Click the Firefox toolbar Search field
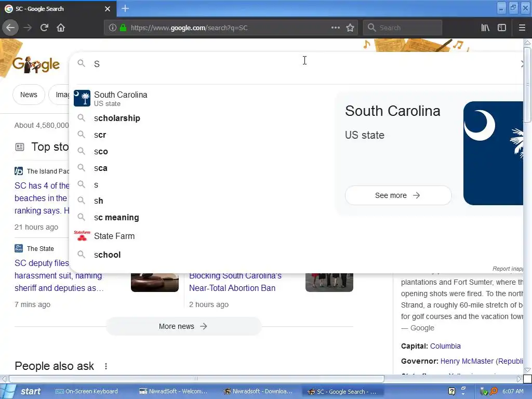The width and height of the screenshot is (532, 399). (x=403, y=28)
